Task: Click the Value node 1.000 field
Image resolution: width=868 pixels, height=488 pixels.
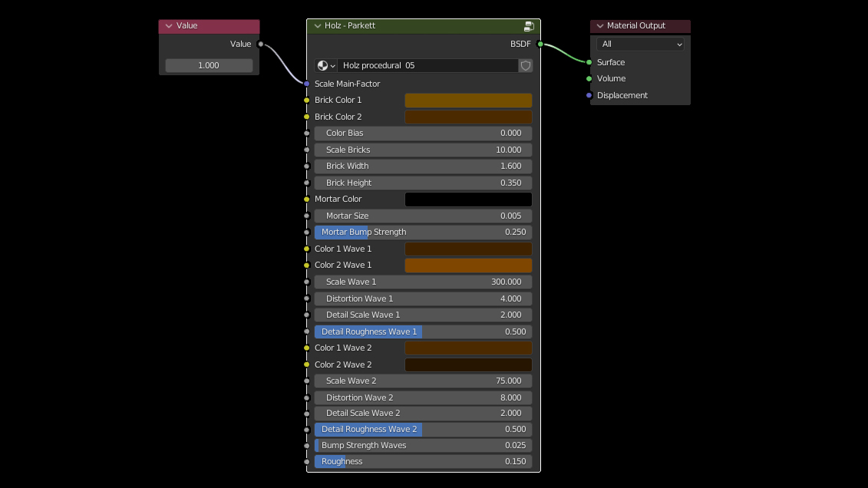Action: (209, 66)
